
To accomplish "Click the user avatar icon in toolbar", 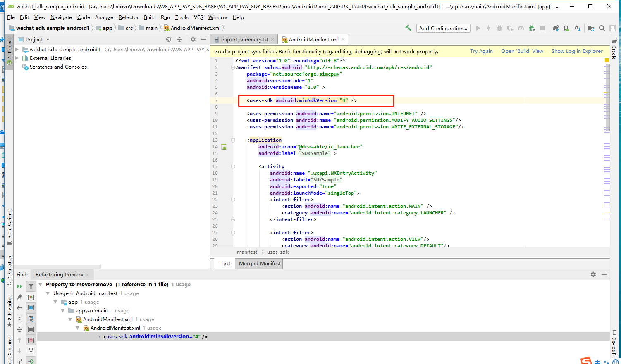I will tap(613, 28).
